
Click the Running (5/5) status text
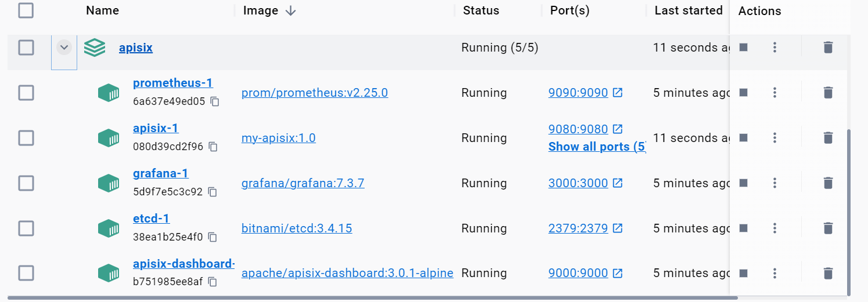pyautogui.click(x=500, y=48)
